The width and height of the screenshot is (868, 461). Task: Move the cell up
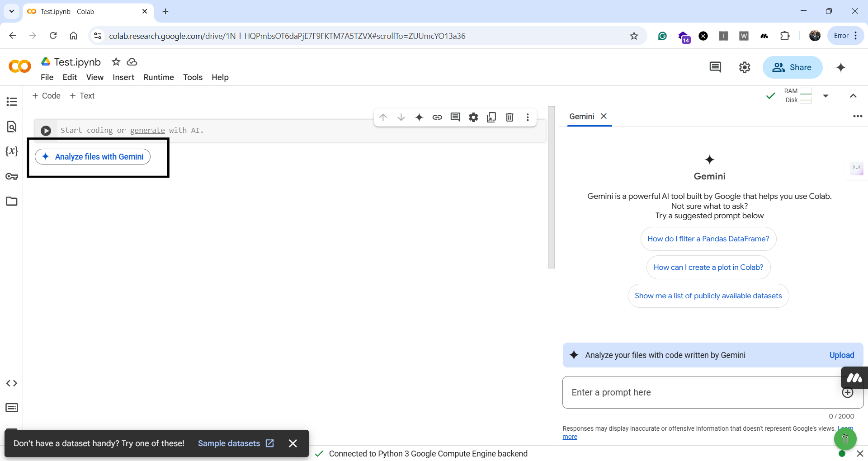tap(383, 117)
